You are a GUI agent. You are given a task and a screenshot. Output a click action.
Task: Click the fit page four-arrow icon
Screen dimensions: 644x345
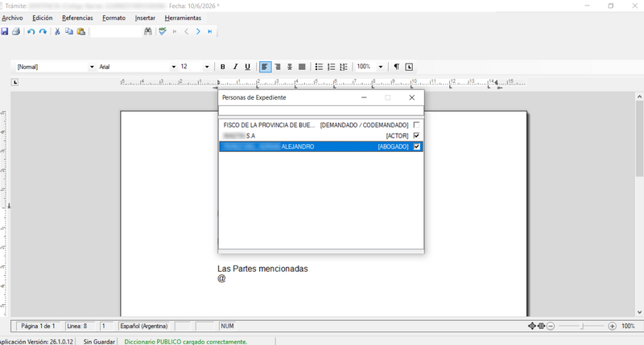point(532,327)
